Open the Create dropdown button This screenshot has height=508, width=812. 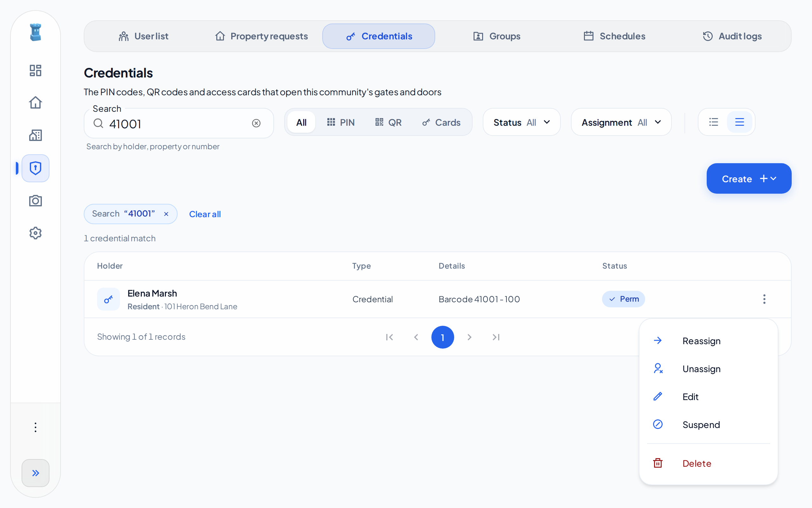749,178
